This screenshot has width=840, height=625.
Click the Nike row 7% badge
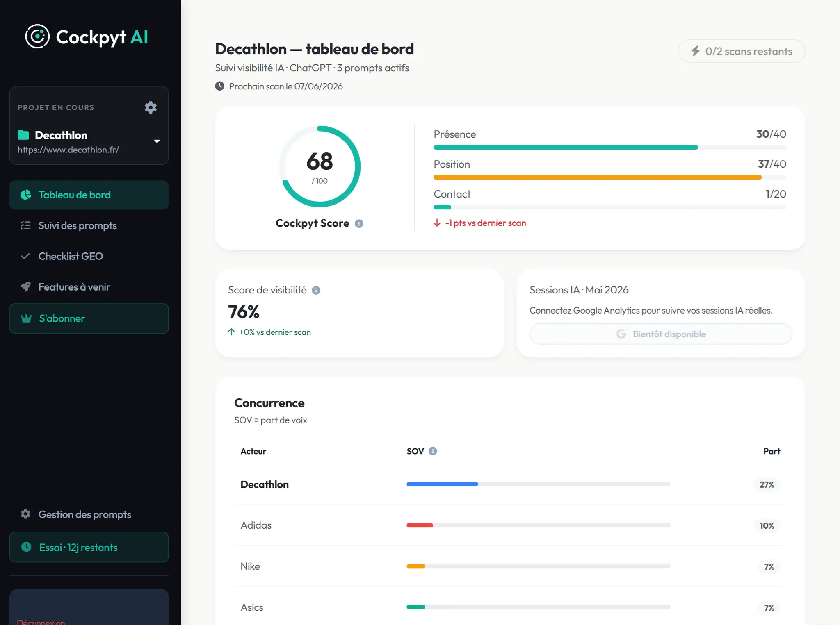point(769,566)
